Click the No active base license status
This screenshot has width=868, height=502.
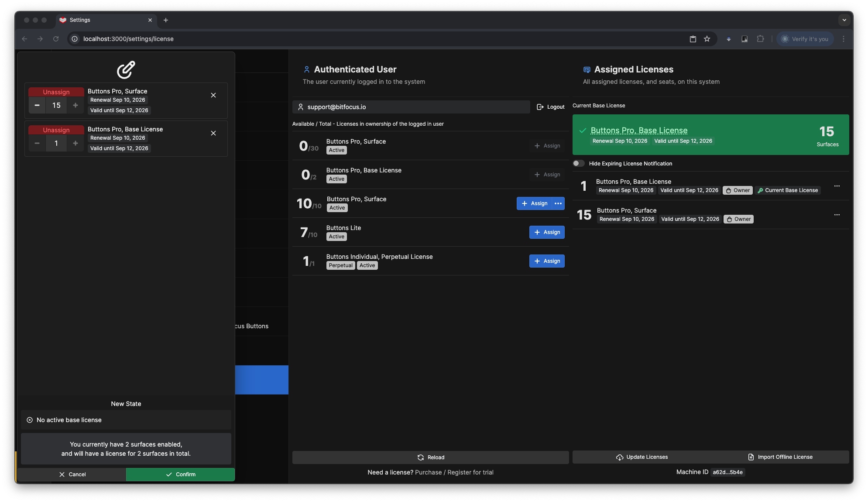[x=126, y=420]
